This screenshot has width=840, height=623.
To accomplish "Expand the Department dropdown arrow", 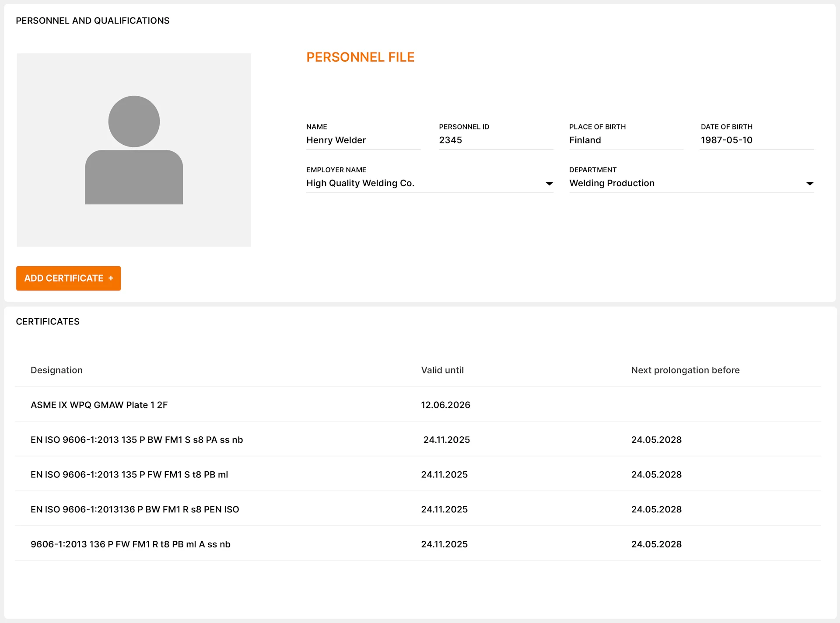I will (x=809, y=184).
